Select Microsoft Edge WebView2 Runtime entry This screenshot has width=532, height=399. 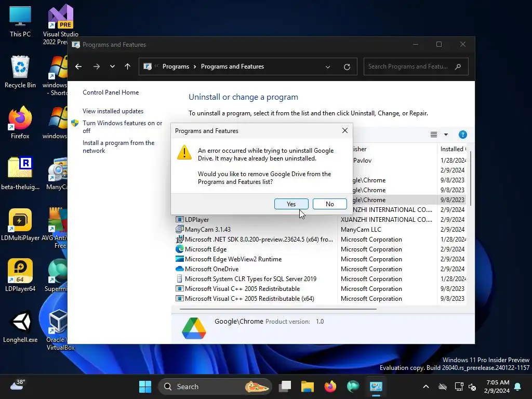[x=233, y=259]
